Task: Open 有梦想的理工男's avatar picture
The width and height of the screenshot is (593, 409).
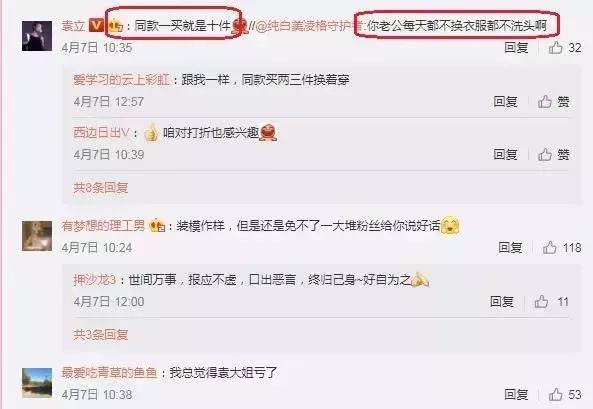Action: pyautogui.click(x=37, y=236)
